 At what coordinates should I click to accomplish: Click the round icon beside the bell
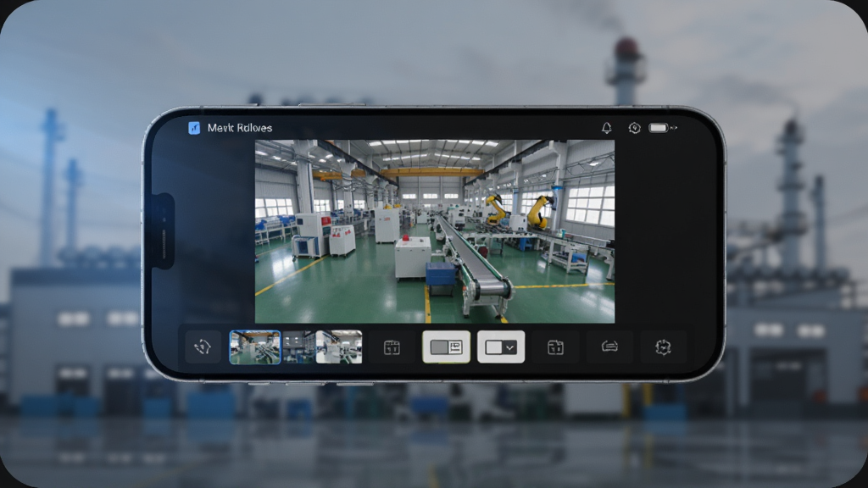(x=634, y=128)
